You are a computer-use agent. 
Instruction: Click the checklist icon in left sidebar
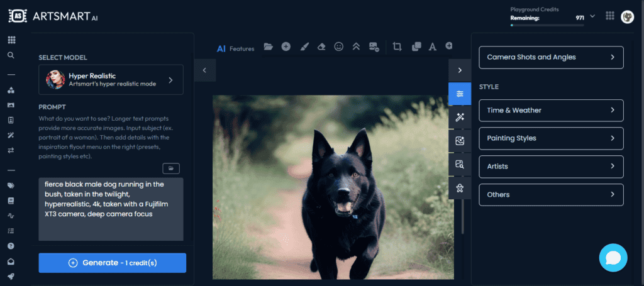[x=11, y=231]
